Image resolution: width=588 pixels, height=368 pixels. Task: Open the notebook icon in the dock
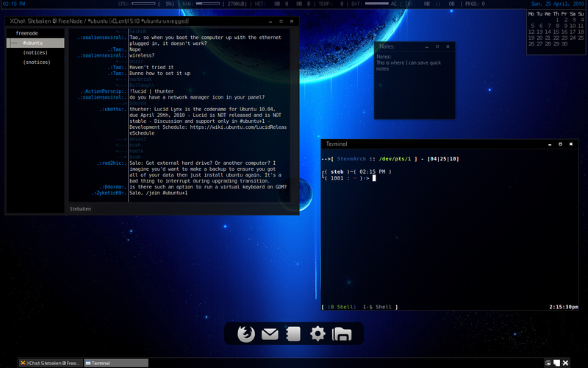point(293,334)
